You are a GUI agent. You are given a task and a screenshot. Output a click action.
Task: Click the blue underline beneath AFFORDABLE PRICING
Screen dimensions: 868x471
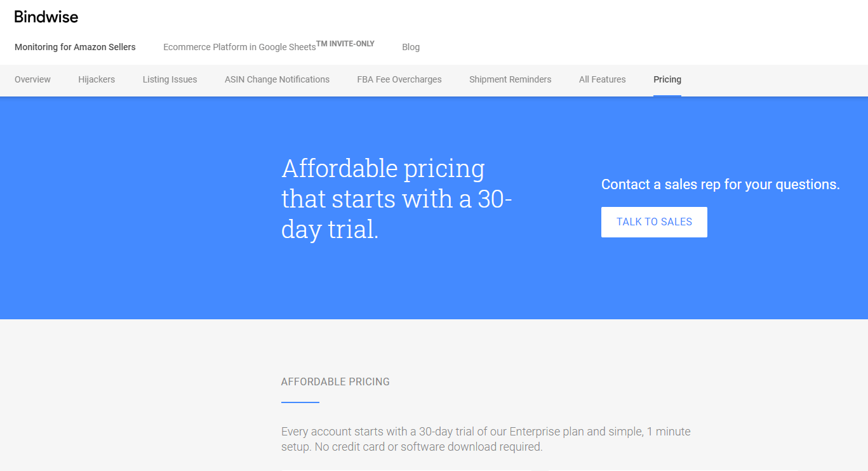(300, 402)
